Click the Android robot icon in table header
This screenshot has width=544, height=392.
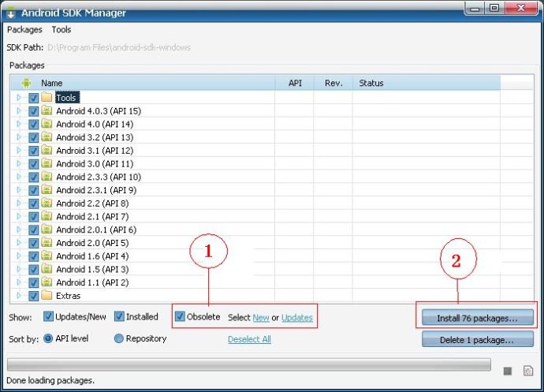pos(26,83)
